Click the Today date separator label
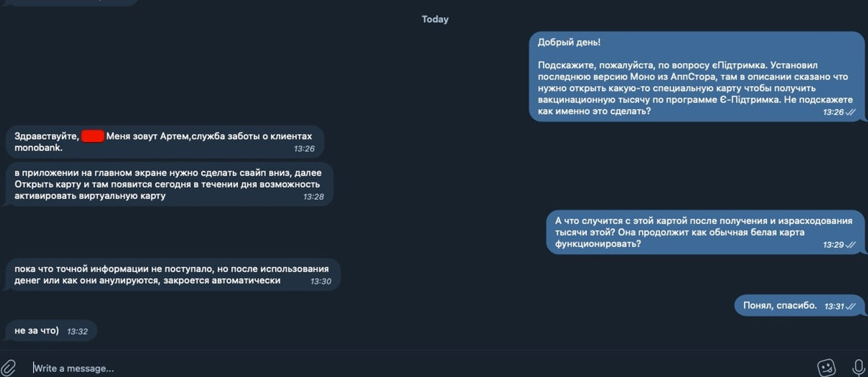This screenshot has height=377, width=868. click(435, 19)
